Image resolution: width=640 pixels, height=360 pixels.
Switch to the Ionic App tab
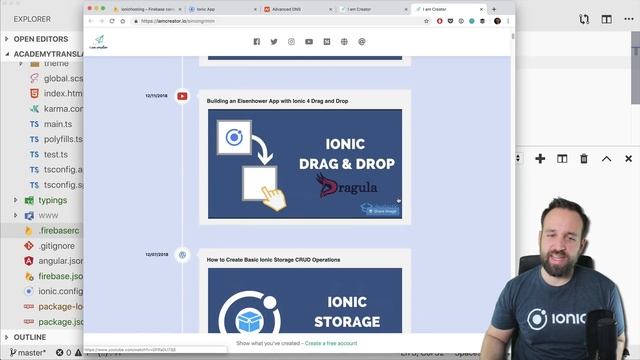tap(222, 9)
